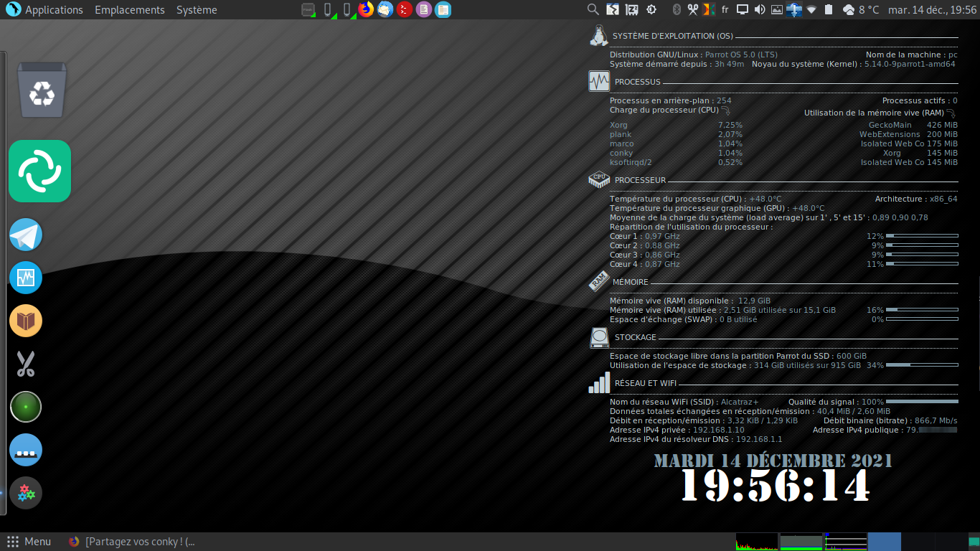This screenshot has height=551, width=980.
Task: Click the search magnifier in the top panel
Action: 593,9
